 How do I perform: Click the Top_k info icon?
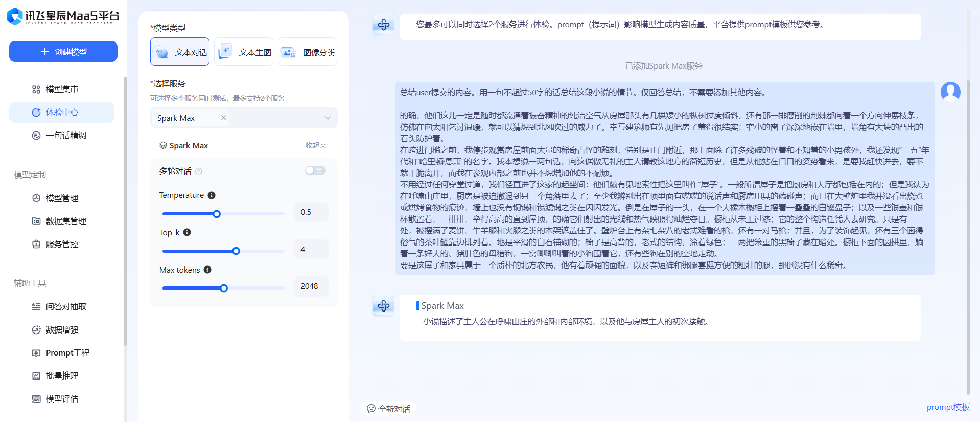pyautogui.click(x=187, y=232)
